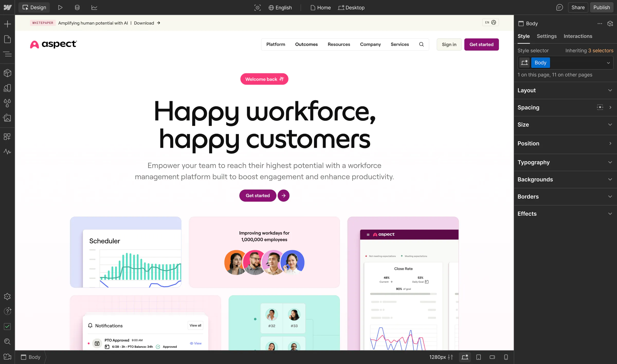Open the Components cube icon
The width and height of the screenshot is (617, 364).
[7, 73]
